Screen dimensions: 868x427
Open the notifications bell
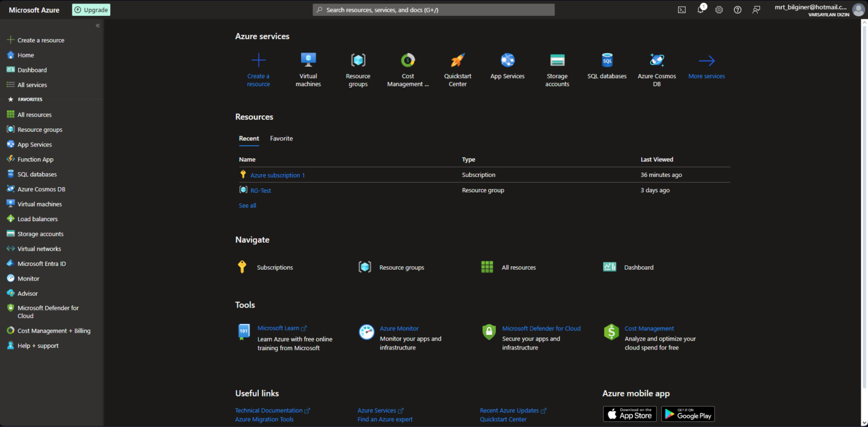(700, 10)
